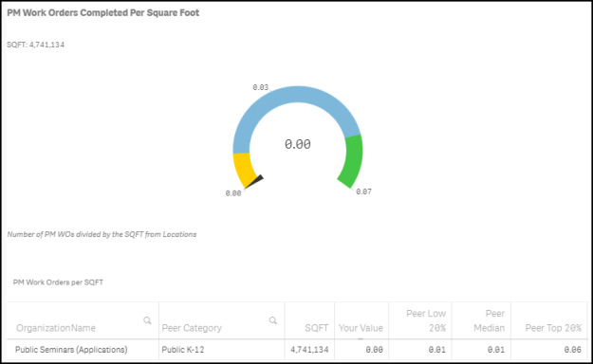Sort by Peer Low 20% header

point(426,320)
